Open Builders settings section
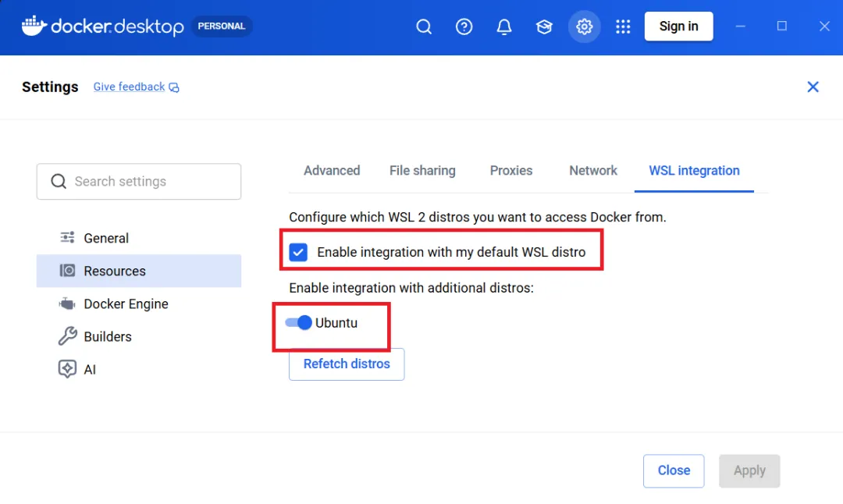The height and width of the screenshot is (504, 843). coord(139,336)
